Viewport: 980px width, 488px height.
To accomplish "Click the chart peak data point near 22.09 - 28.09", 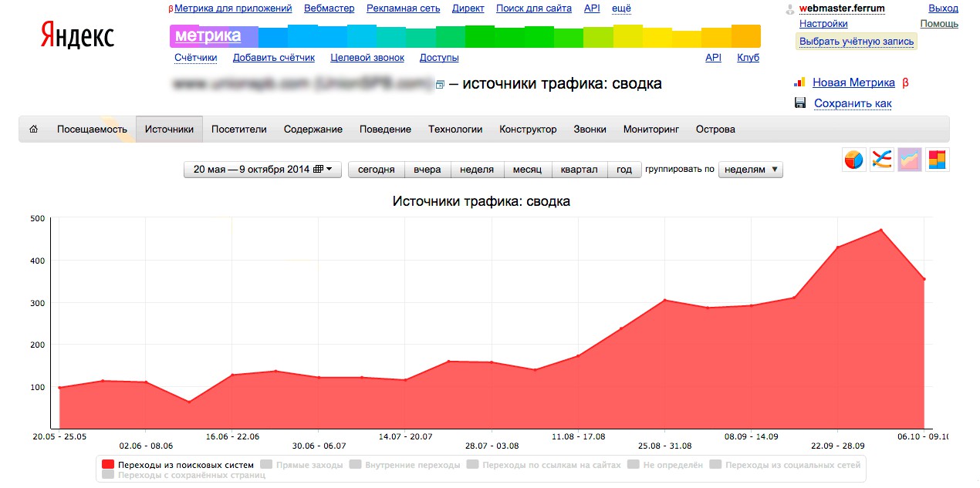I will pos(880,230).
